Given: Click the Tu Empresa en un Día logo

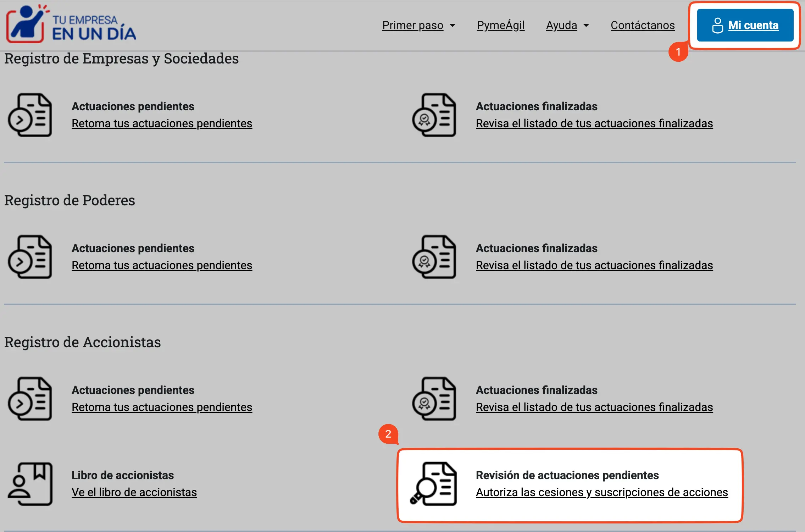Looking at the screenshot, I should click(x=71, y=25).
